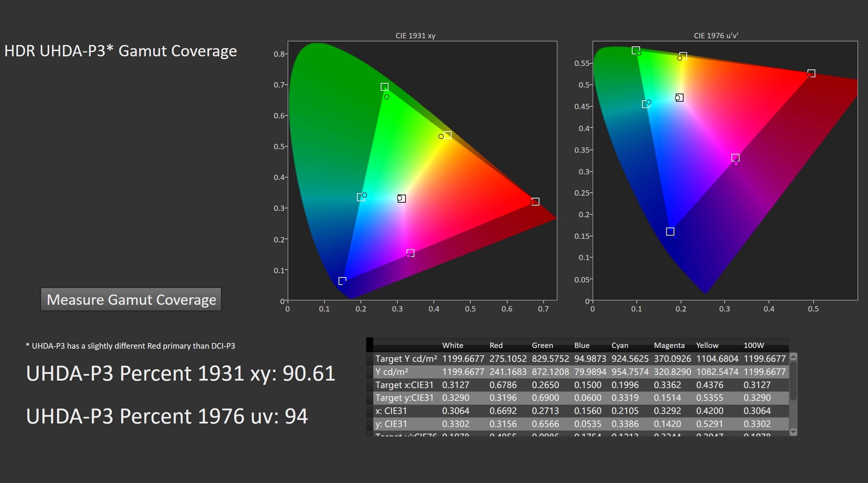The width and height of the screenshot is (868, 483).
Task: Click the Magenta column header in table
Action: click(669, 345)
